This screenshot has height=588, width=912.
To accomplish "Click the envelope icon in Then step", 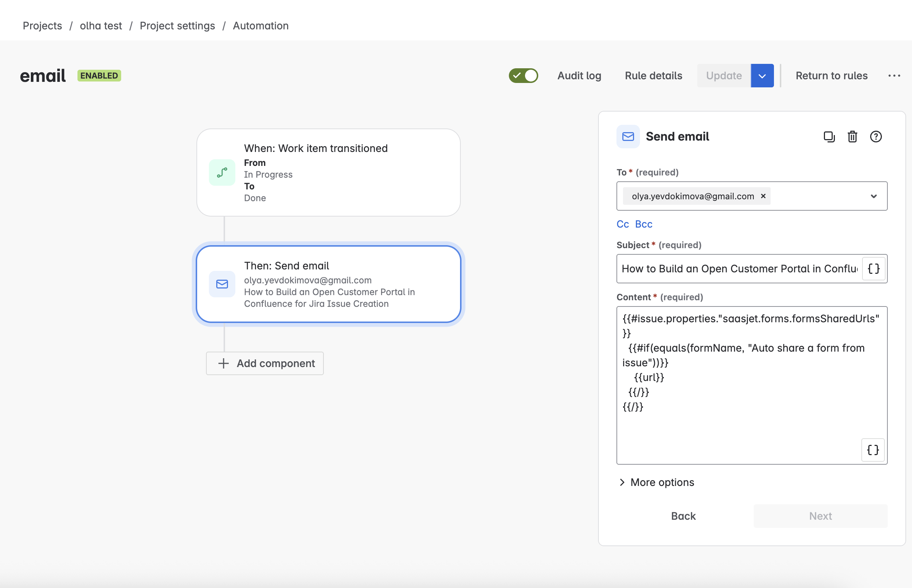I will (222, 284).
